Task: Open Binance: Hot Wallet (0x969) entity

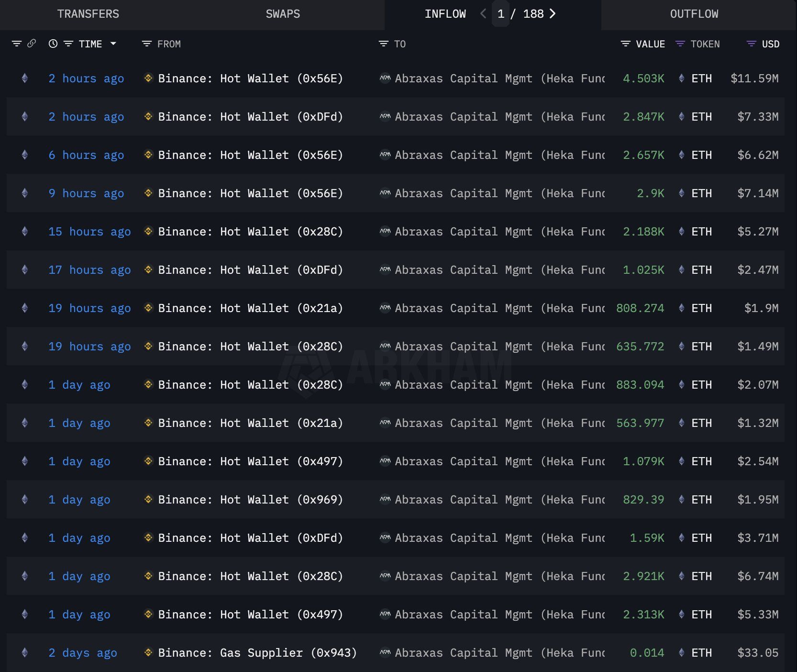Action: coord(250,500)
